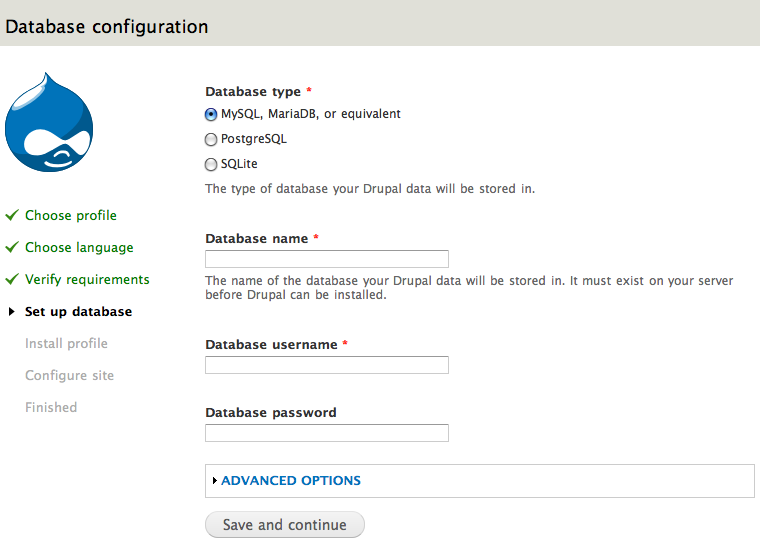This screenshot has height=550, width=760.
Task: Focus the Database username field
Action: click(x=326, y=365)
